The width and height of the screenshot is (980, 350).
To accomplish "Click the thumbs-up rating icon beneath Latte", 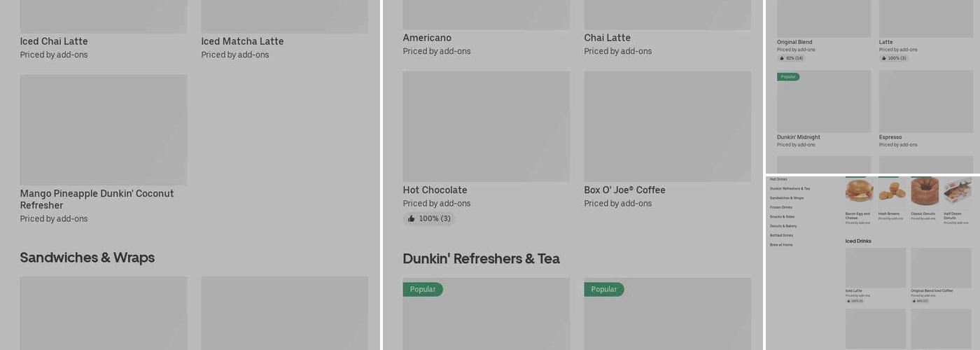I will tap(884, 58).
